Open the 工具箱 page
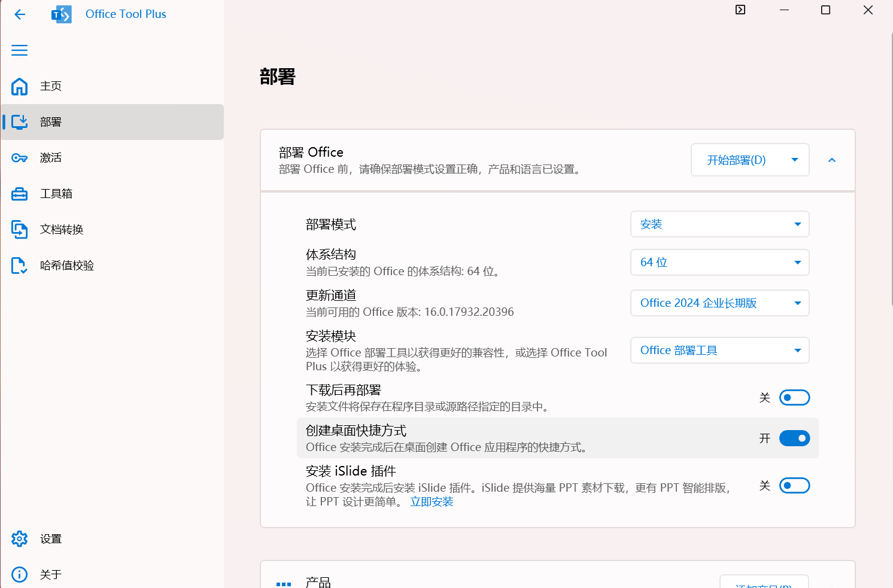 pos(112,194)
